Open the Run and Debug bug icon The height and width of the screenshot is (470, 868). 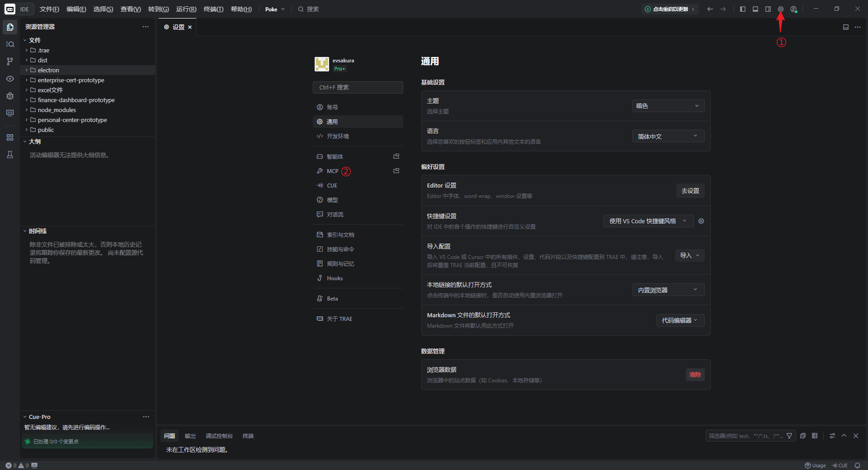pyautogui.click(x=10, y=96)
